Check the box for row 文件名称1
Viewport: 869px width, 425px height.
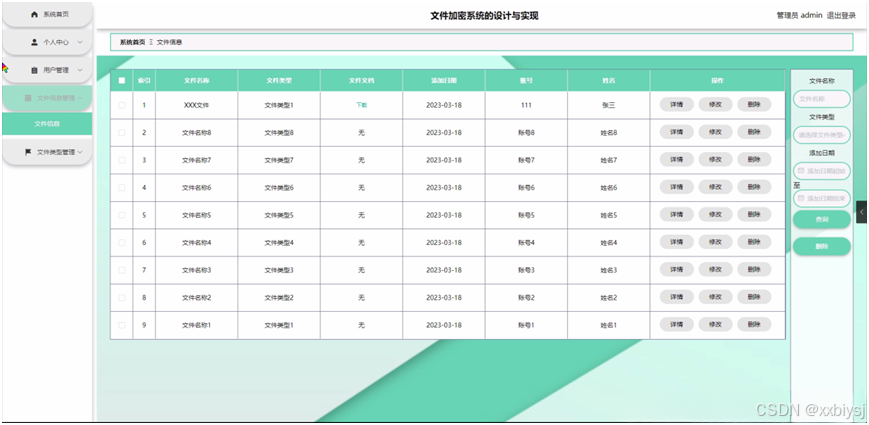pyautogui.click(x=122, y=325)
